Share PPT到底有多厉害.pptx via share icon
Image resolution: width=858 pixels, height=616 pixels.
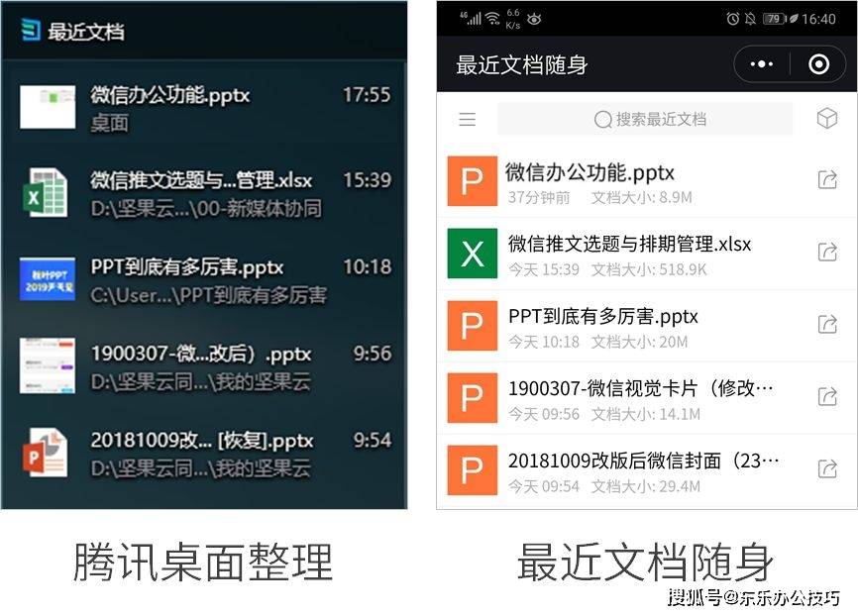827,323
